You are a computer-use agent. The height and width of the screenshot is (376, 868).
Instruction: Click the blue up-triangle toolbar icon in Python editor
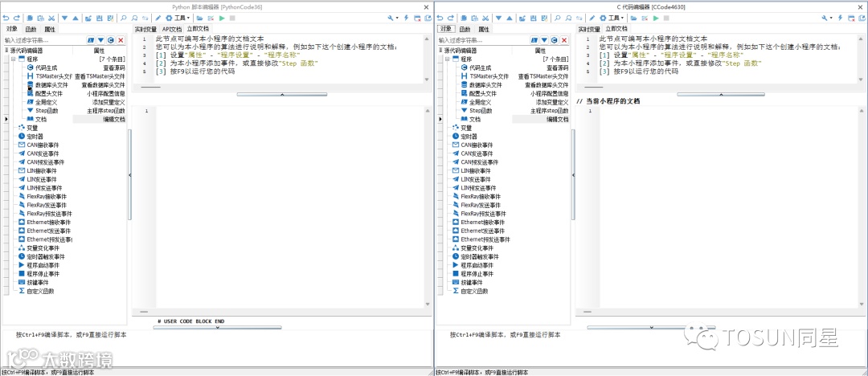coord(76,18)
